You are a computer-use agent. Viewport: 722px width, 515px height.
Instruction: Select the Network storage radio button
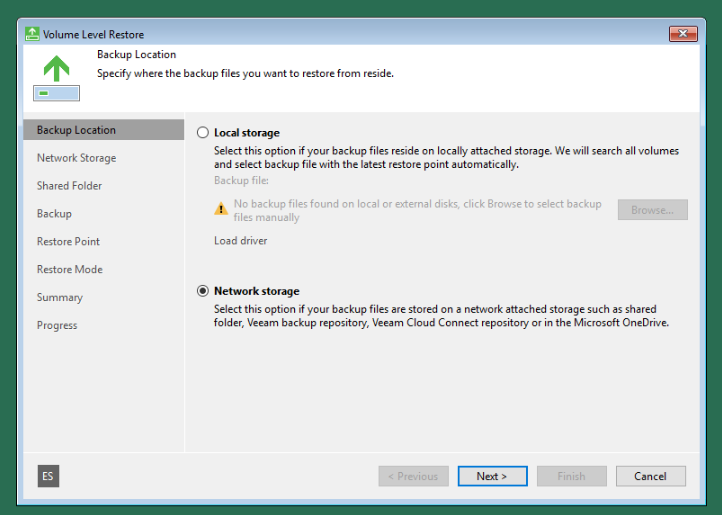[x=204, y=291]
